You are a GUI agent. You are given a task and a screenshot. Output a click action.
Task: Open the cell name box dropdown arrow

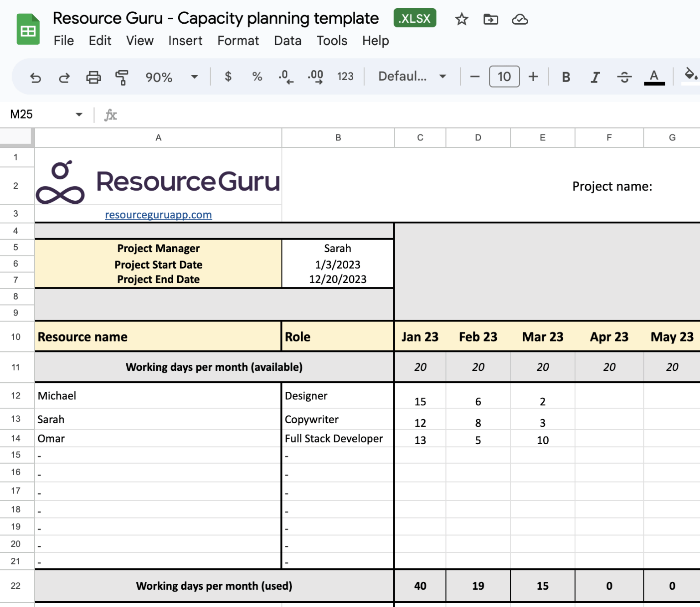(x=79, y=114)
